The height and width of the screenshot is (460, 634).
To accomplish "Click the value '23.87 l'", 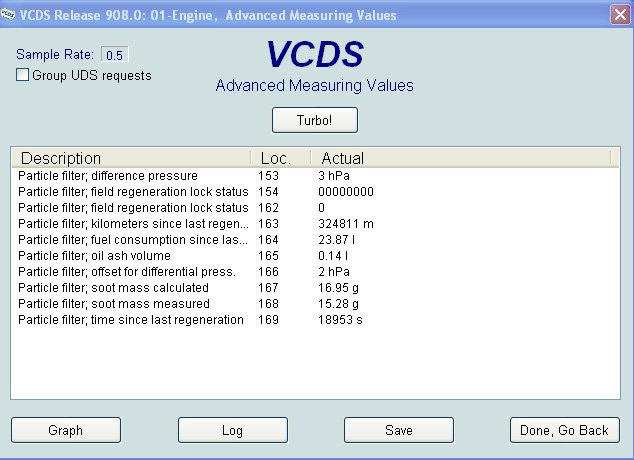I will pyautogui.click(x=336, y=240).
